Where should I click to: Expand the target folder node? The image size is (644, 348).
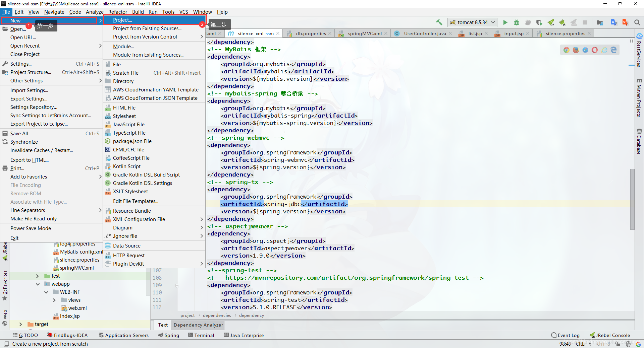[x=20, y=324]
